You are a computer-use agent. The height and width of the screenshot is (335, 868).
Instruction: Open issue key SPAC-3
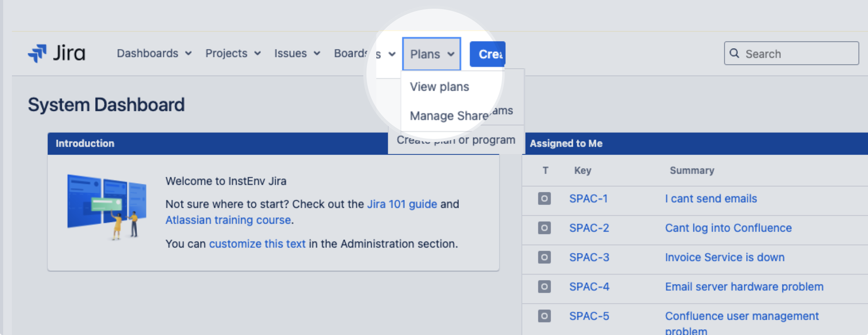point(589,257)
